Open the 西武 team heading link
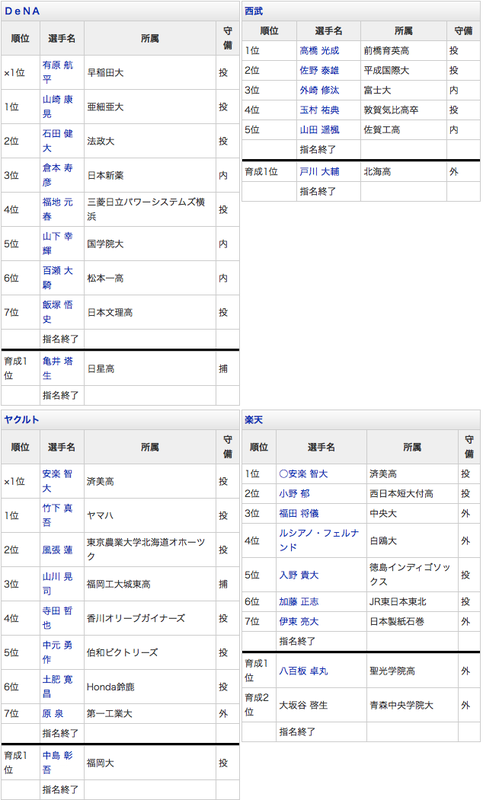This screenshot has height=800, width=483. (253, 11)
